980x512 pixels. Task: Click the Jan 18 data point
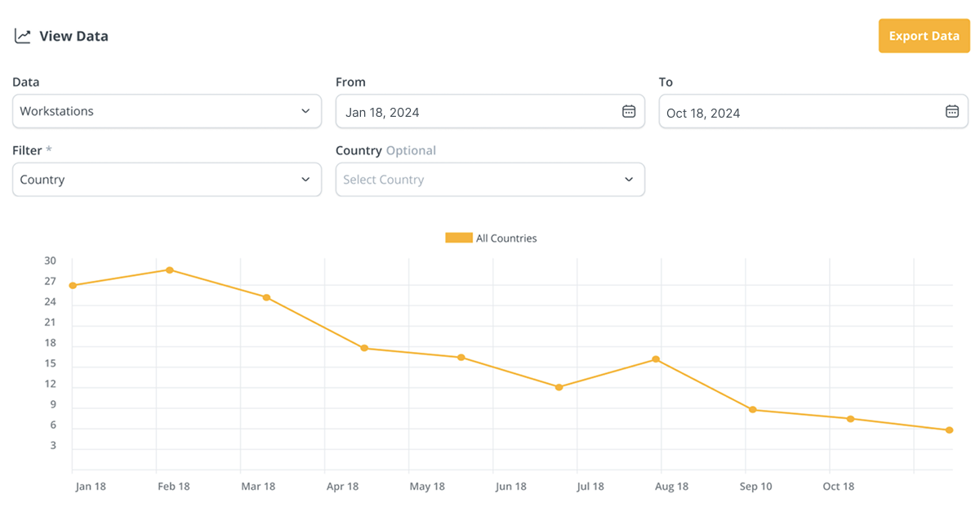pyautogui.click(x=73, y=286)
